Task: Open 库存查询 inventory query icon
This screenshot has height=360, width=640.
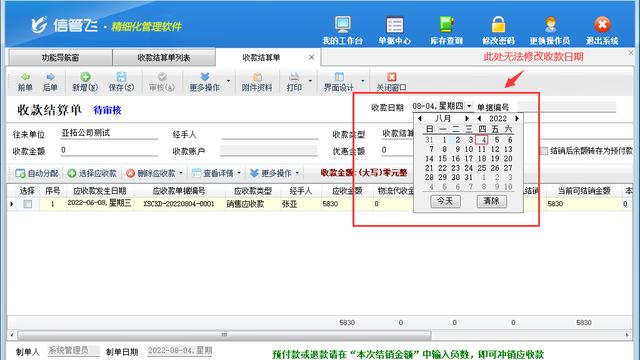Action: (447, 24)
